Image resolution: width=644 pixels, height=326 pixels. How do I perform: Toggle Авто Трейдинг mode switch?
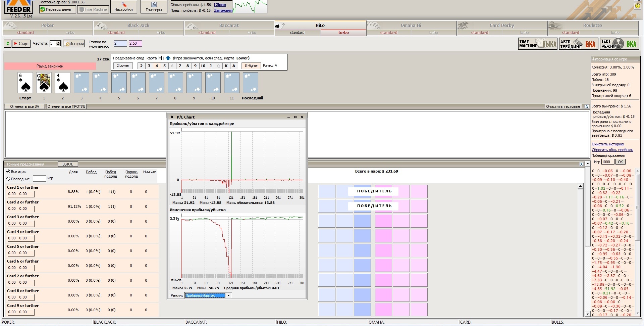point(578,44)
